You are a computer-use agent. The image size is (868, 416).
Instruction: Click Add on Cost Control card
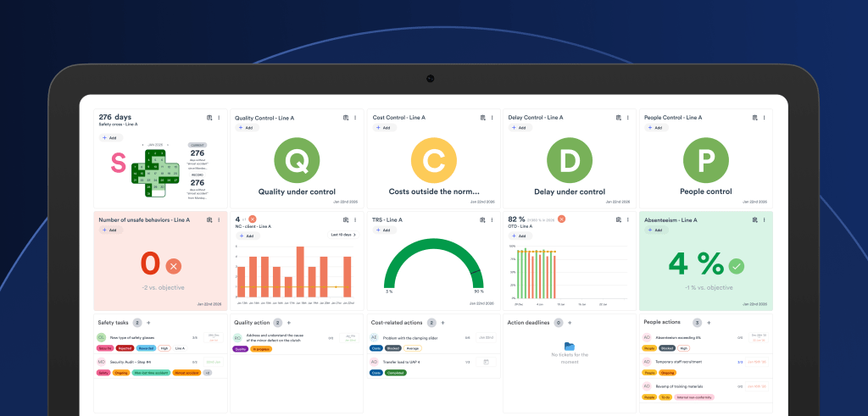(x=385, y=127)
